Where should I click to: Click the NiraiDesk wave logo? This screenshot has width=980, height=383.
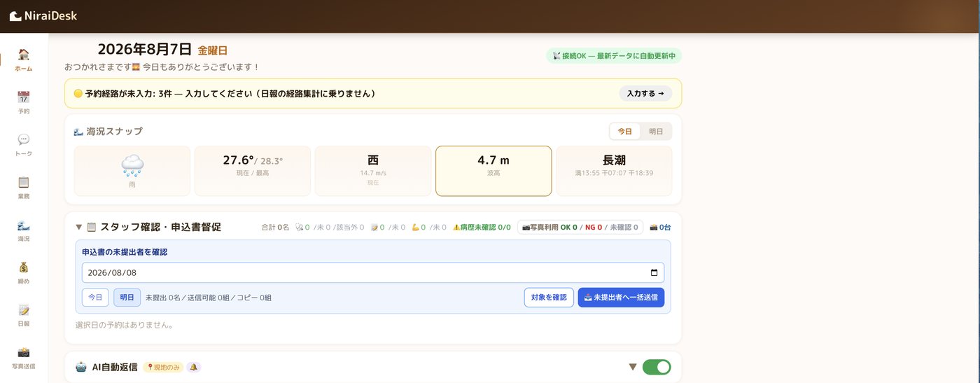(15, 15)
